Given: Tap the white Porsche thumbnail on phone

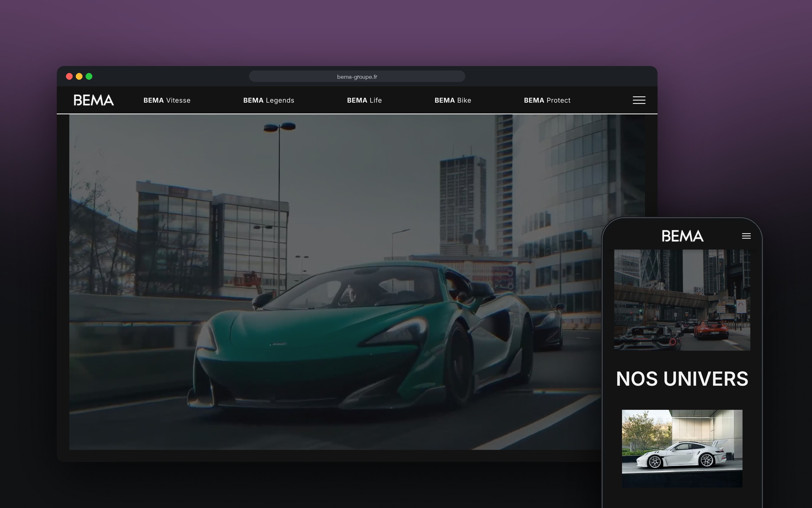Looking at the screenshot, I should [682, 448].
